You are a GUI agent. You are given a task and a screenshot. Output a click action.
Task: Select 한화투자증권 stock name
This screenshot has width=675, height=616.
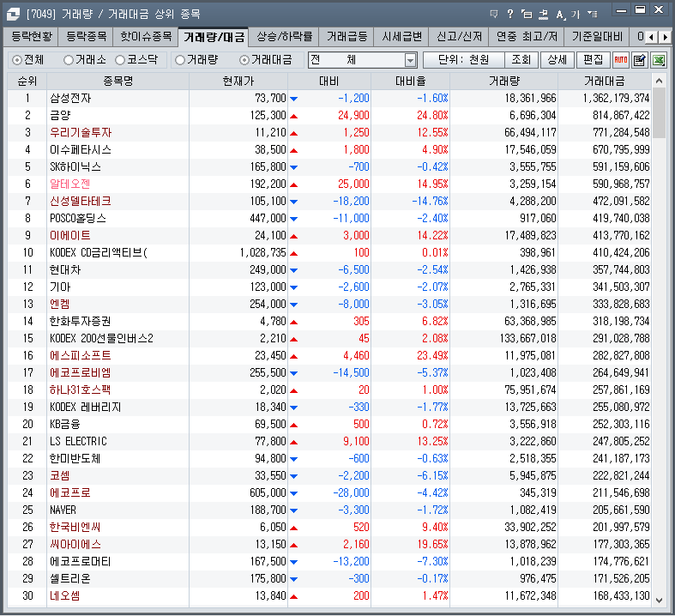click(x=81, y=321)
